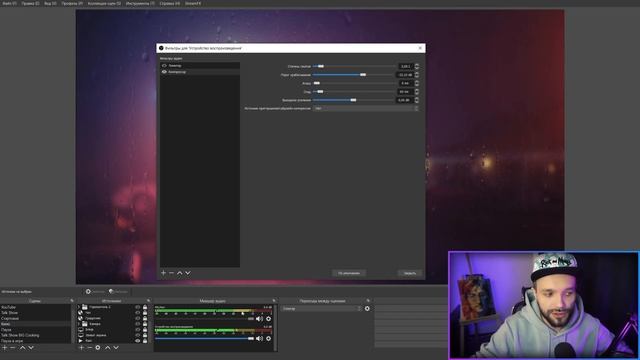Step the release value spinner
The width and height of the screenshot is (640, 360).
coord(417,92)
